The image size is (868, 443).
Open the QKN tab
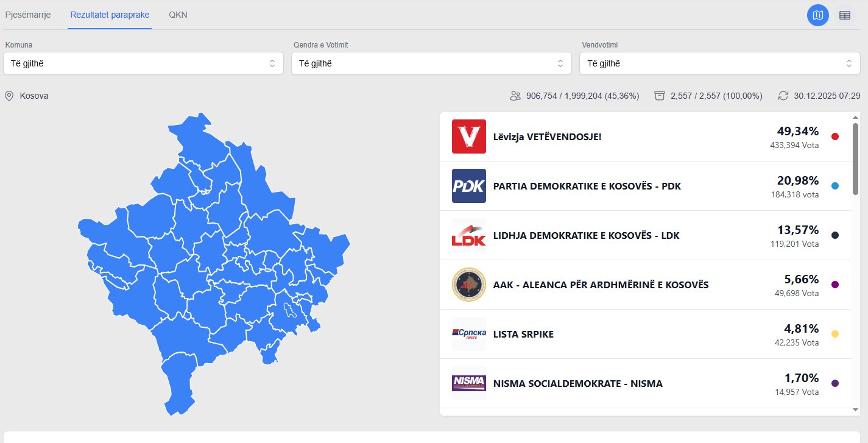click(178, 15)
